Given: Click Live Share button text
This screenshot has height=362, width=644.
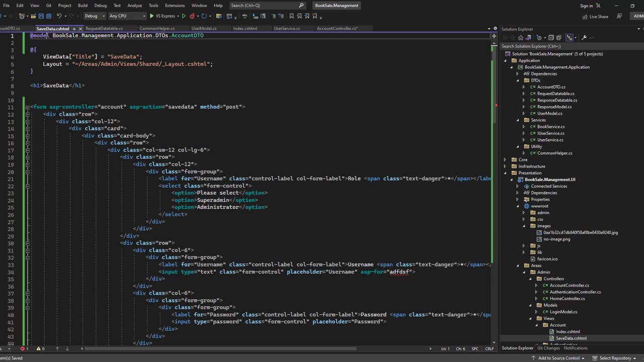Looking at the screenshot, I should [599, 17].
